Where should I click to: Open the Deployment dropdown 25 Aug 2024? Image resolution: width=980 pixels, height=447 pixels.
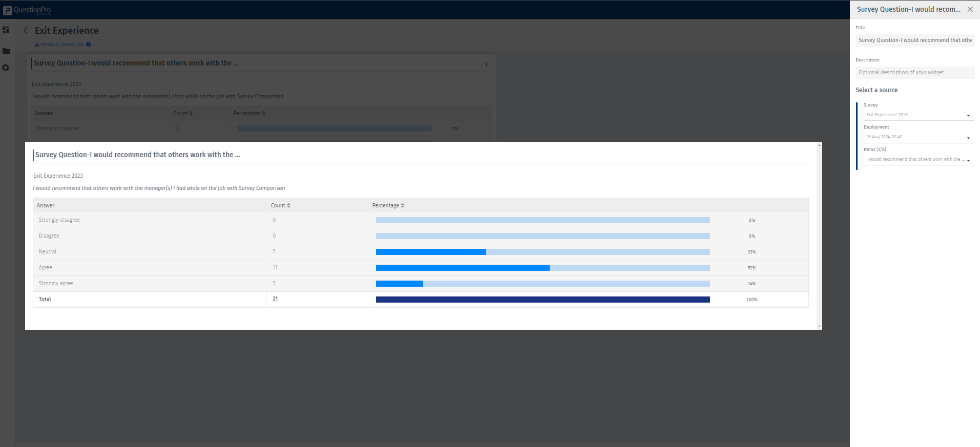(918, 137)
